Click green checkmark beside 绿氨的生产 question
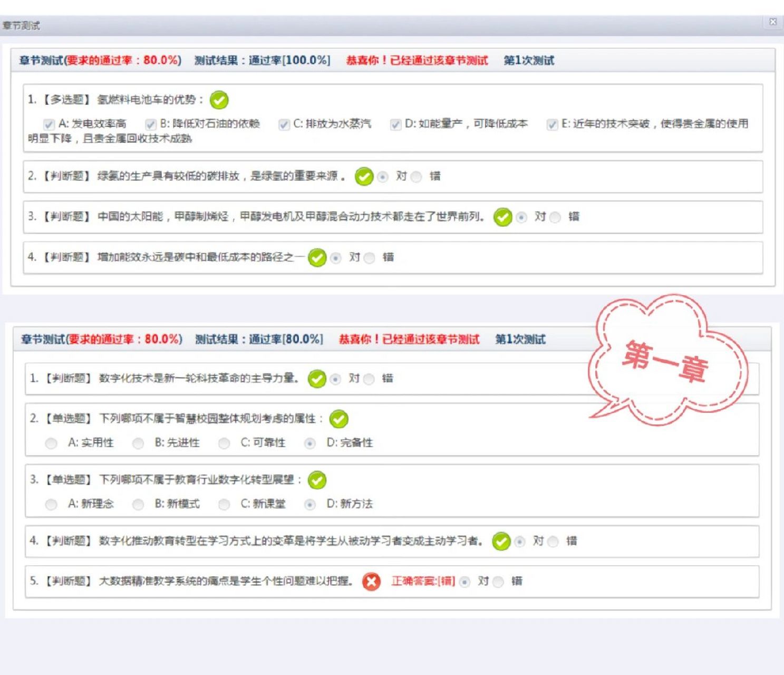784x675 pixels. (x=364, y=177)
